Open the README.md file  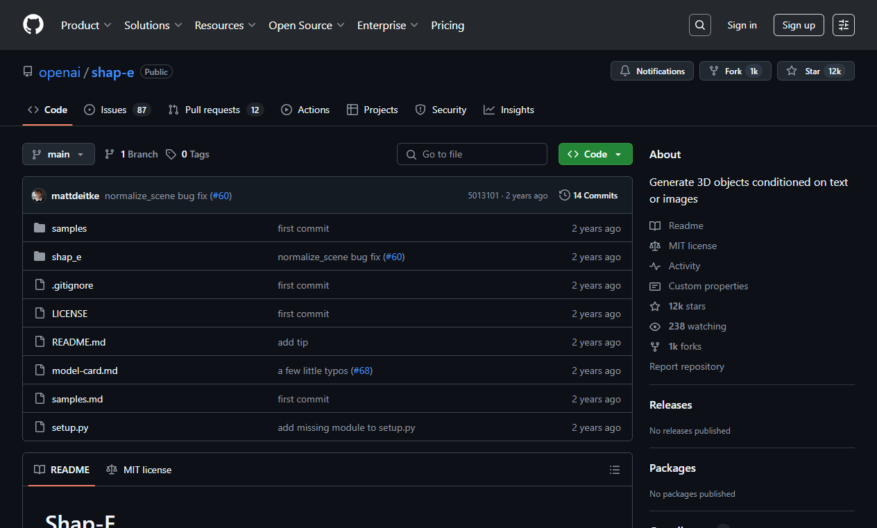pos(79,342)
